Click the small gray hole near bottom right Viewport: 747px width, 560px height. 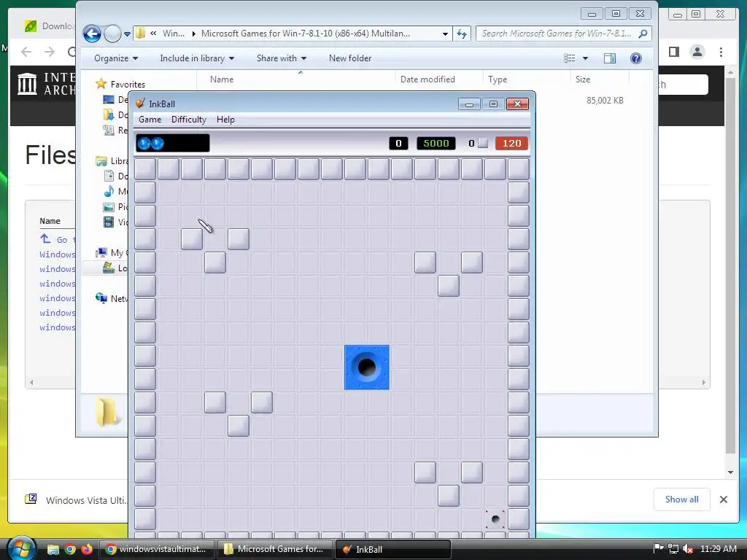[x=495, y=519]
